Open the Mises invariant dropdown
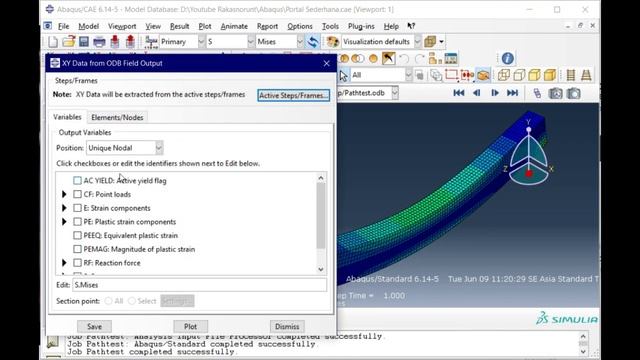 click(300, 42)
